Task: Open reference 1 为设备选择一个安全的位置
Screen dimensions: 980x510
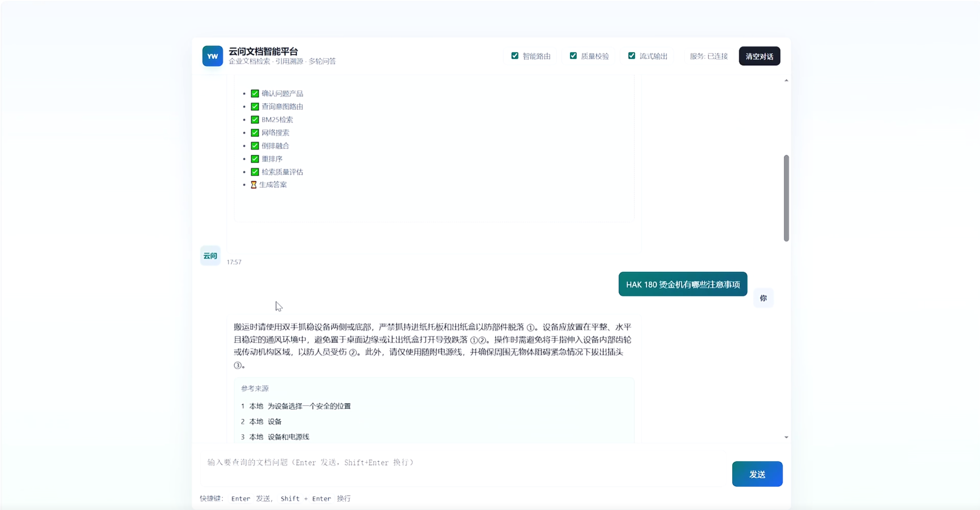Action: tap(296, 406)
